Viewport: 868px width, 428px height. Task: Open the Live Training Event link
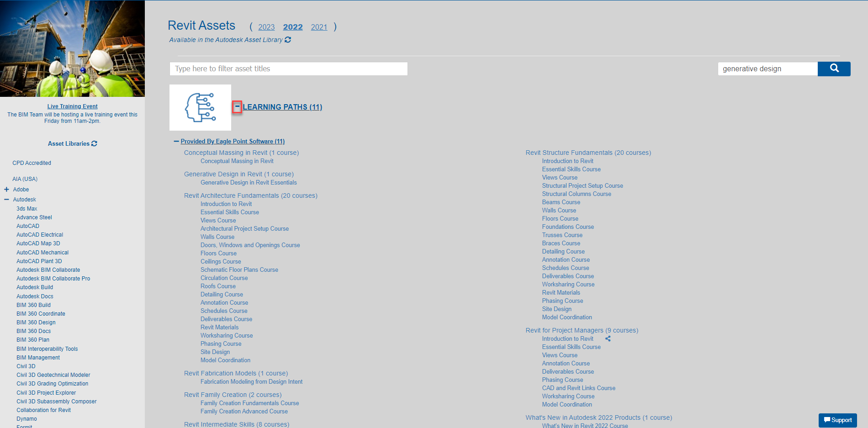pyautogui.click(x=72, y=106)
